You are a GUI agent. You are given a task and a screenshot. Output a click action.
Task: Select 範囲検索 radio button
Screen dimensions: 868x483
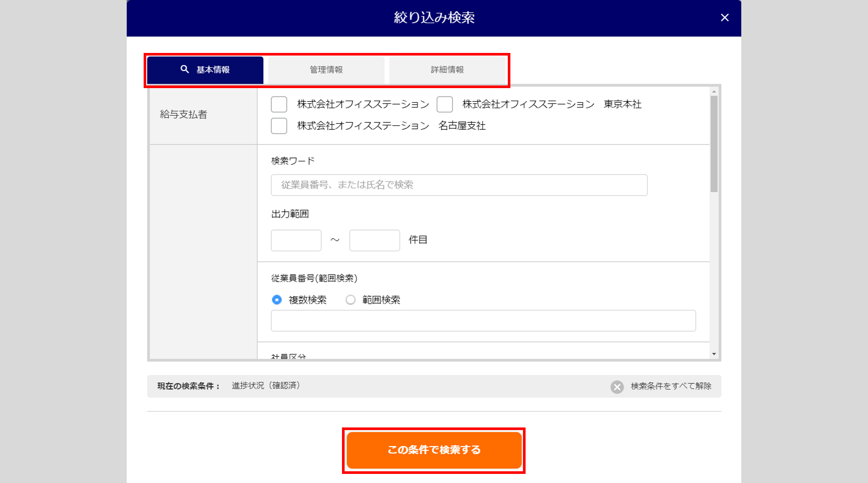click(x=350, y=300)
